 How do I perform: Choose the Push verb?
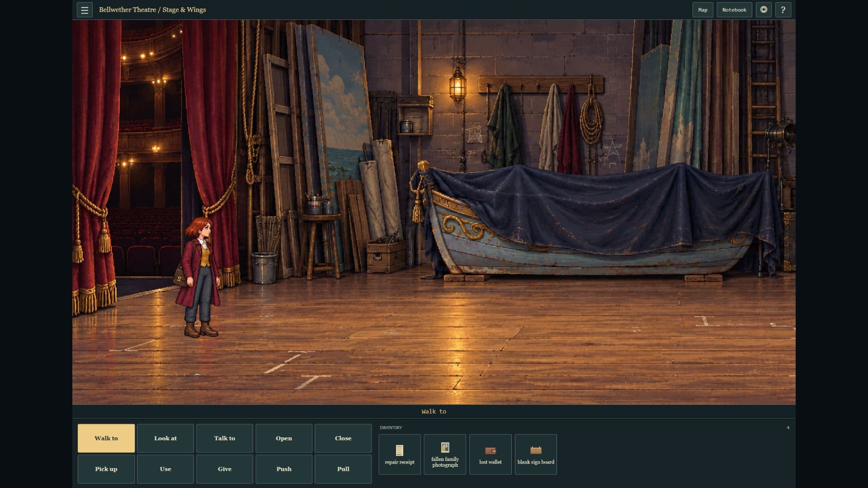pos(284,469)
